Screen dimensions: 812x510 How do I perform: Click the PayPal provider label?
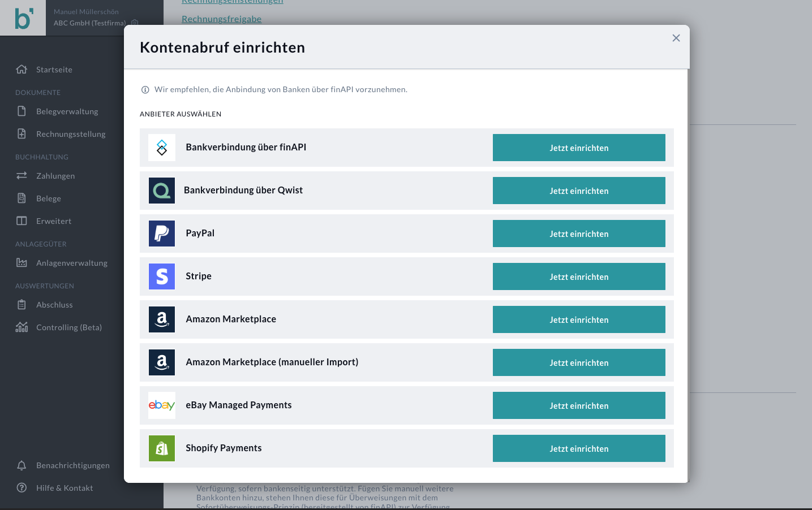200,234
